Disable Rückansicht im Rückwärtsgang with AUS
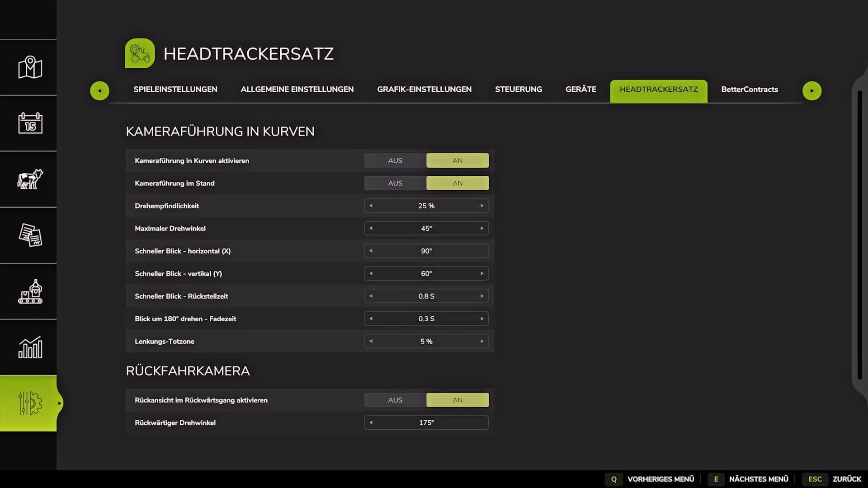This screenshot has width=868, height=488. (395, 400)
